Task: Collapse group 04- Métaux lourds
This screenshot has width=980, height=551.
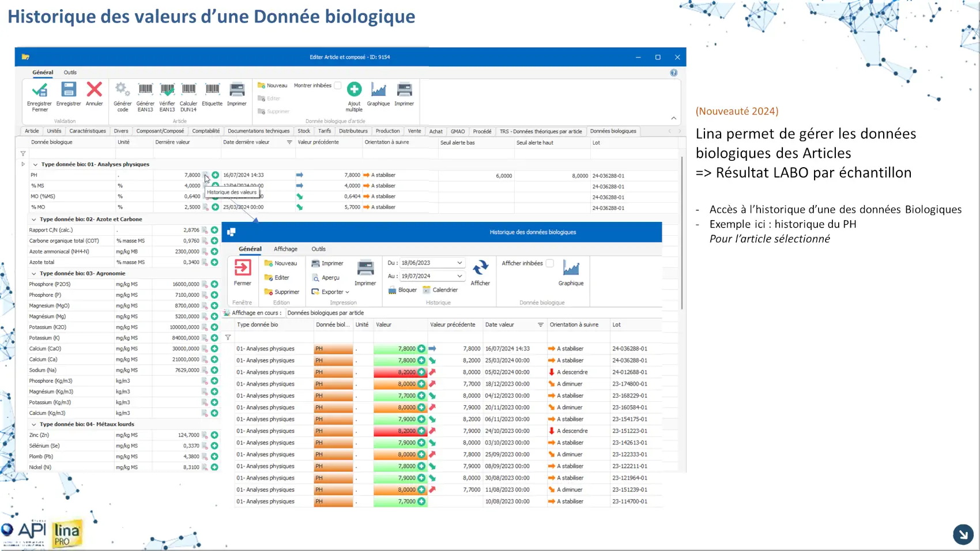Action: (33, 424)
